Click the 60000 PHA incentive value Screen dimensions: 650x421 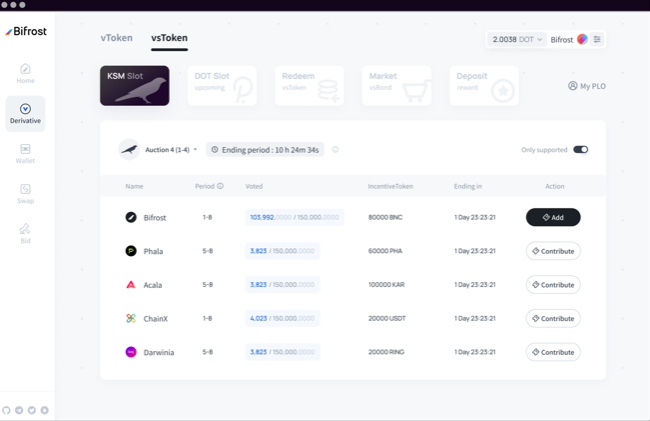click(385, 251)
